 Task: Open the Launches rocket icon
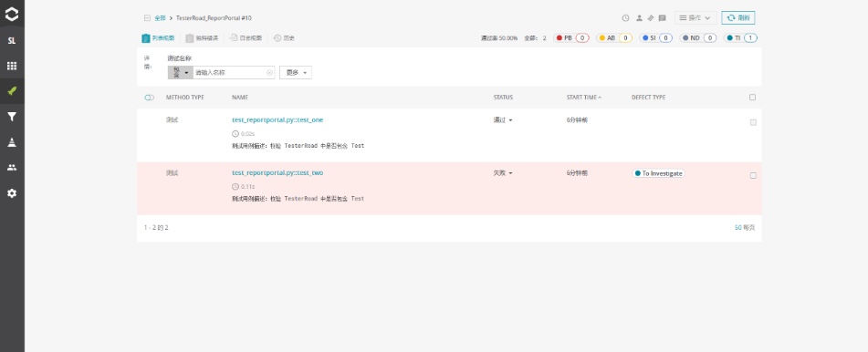click(12, 91)
